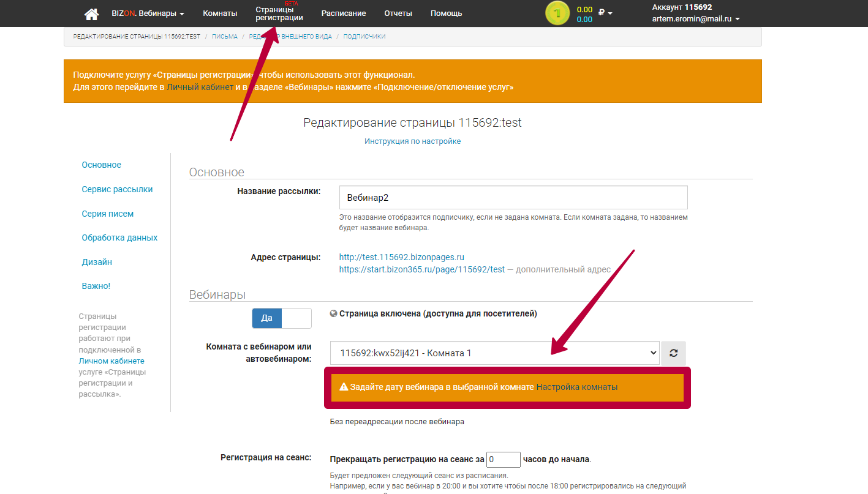868x494 pixels.
Task: Open the Комнаты menu item
Action: (220, 13)
